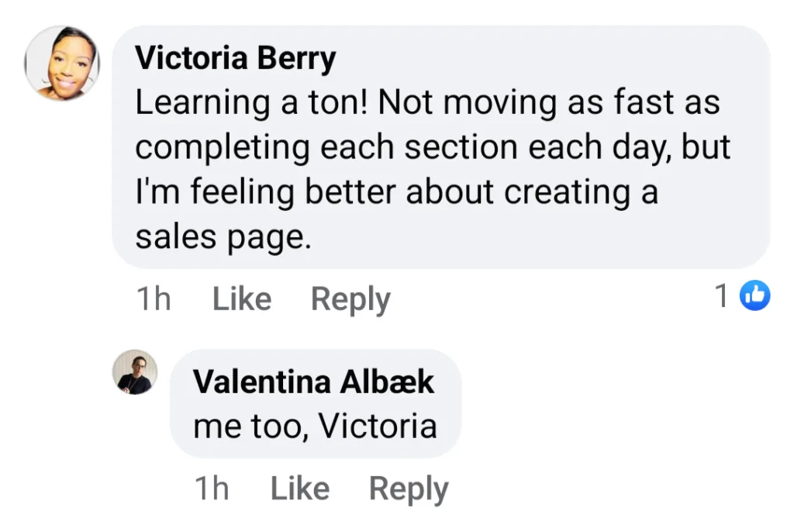Click the "me too, Victoria" reply text

[x=315, y=426]
